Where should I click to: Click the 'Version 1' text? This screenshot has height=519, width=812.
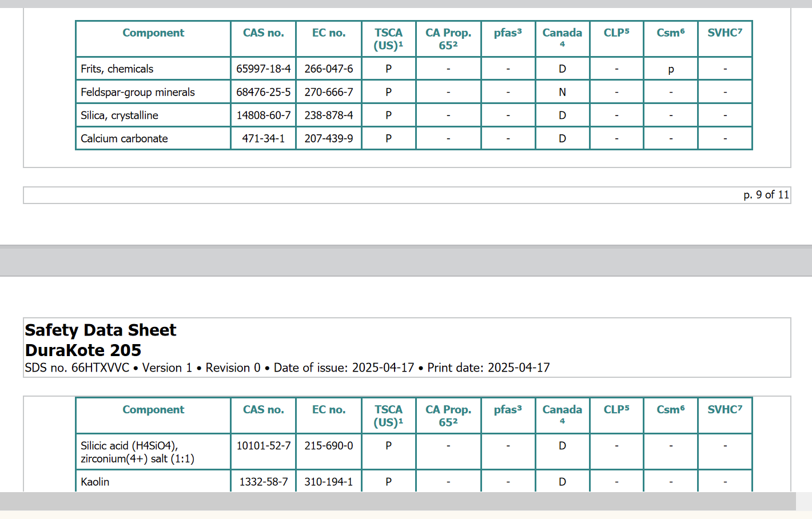point(167,368)
